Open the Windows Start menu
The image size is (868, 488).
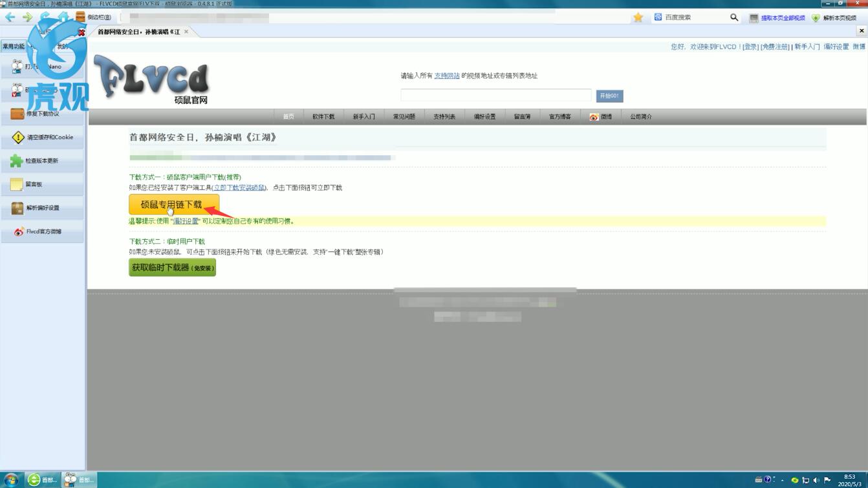point(11,480)
